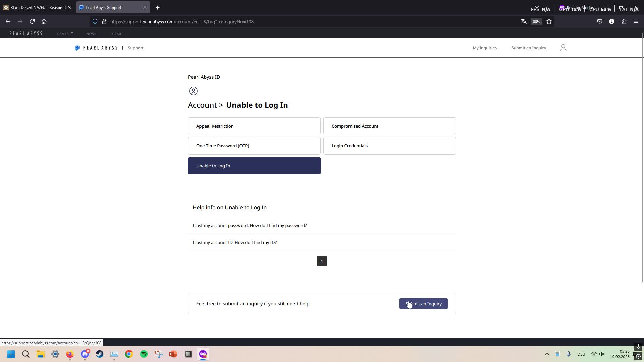644x362 pixels.
Task: Expand 'I lost my account password' FAQ entry
Action: (250, 225)
